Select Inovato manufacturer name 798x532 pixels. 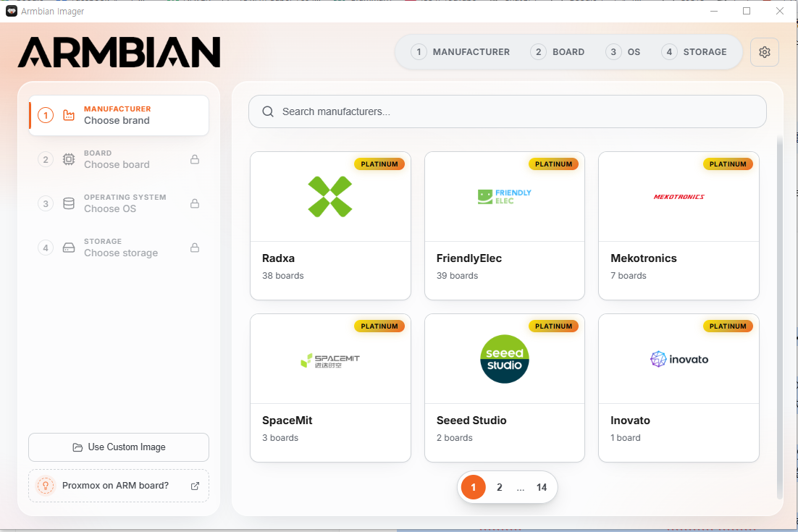pos(630,421)
